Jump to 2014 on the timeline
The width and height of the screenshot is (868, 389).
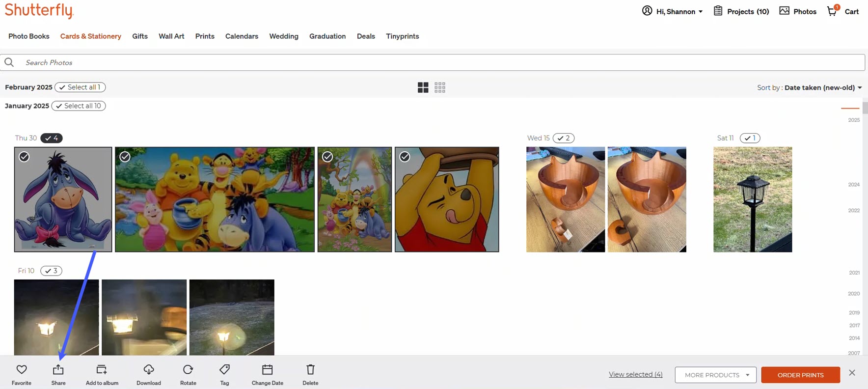coord(854,338)
